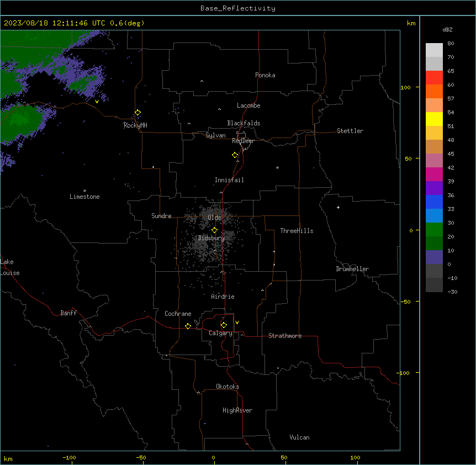The width and height of the screenshot is (476, 465).
Task: Select the yellow diamond marker south of RedDeer
Action: tap(235, 155)
